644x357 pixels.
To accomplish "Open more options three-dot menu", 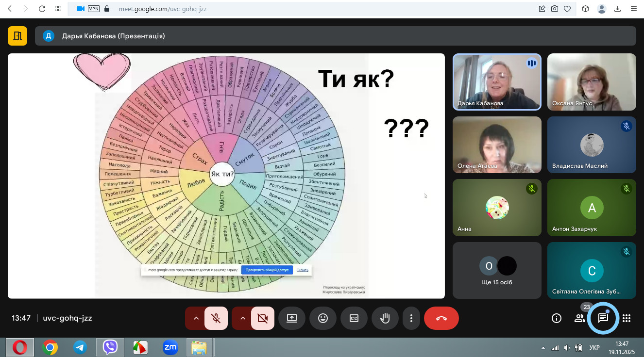I will 411,318.
